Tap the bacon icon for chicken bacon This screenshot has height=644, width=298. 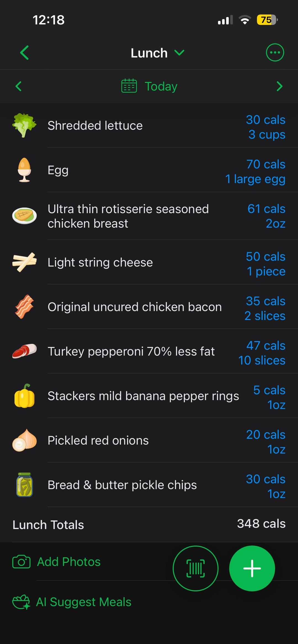pos(24,307)
